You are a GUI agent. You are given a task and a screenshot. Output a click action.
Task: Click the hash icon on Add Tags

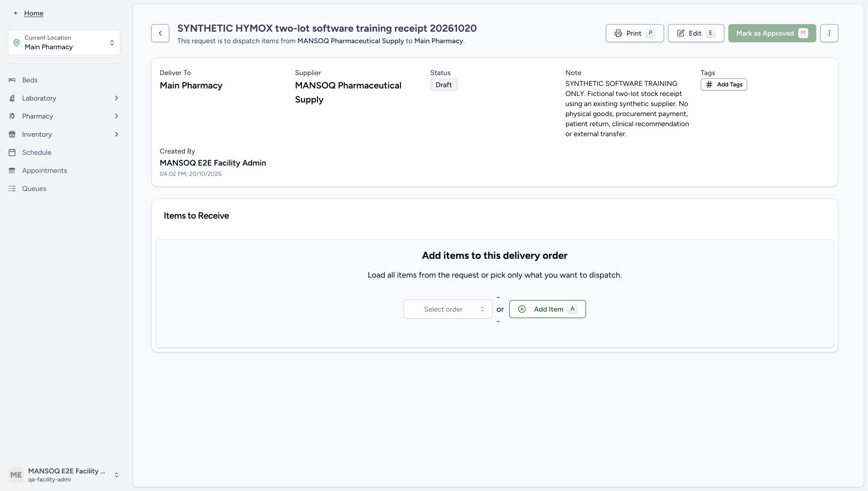(x=709, y=84)
